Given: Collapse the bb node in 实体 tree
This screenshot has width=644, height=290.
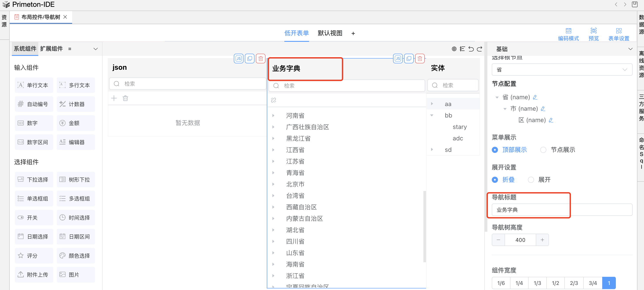Looking at the screenshot, I should 432,116.
